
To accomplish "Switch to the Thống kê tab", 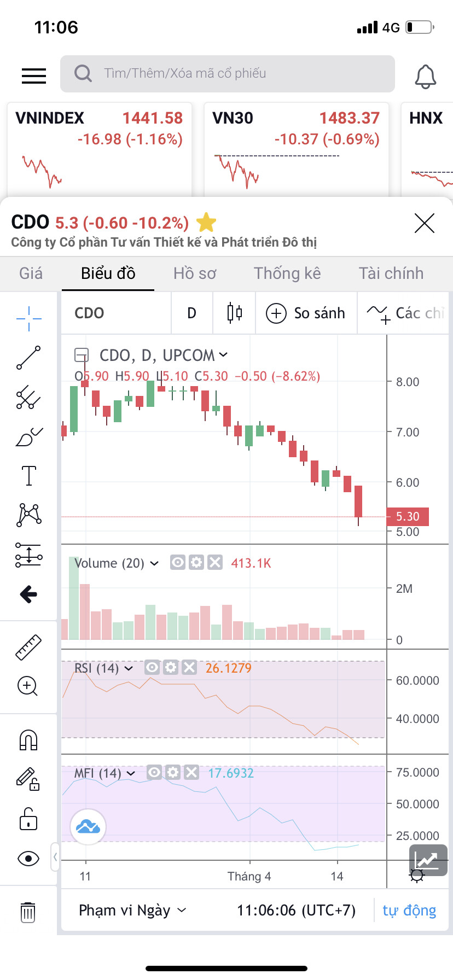I will pyautogui.click(x=287, y=273).
